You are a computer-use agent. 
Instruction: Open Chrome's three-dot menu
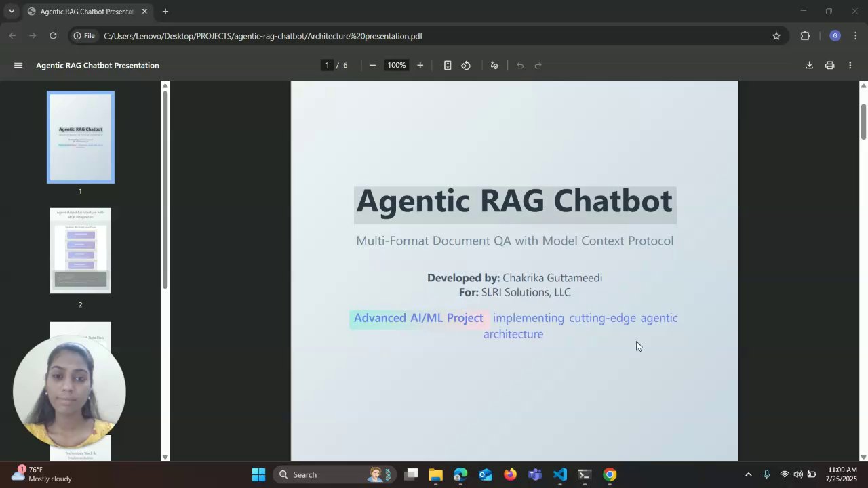click(x=856, y=36)
